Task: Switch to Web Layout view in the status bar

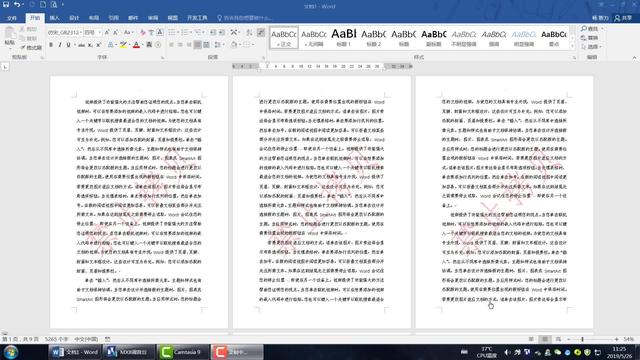Action: pyautogui.click(x=558, y=339)
